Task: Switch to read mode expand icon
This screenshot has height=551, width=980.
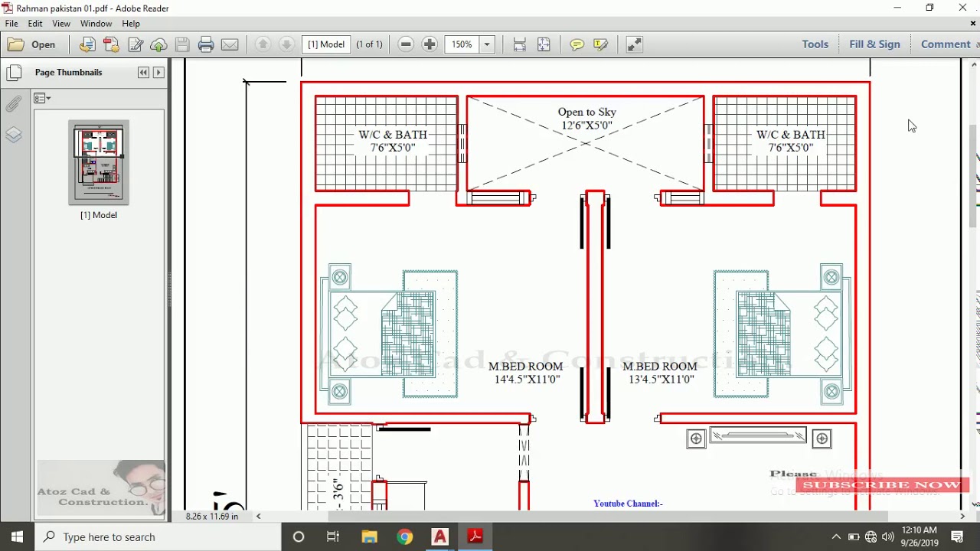Action: coord(635,44)
